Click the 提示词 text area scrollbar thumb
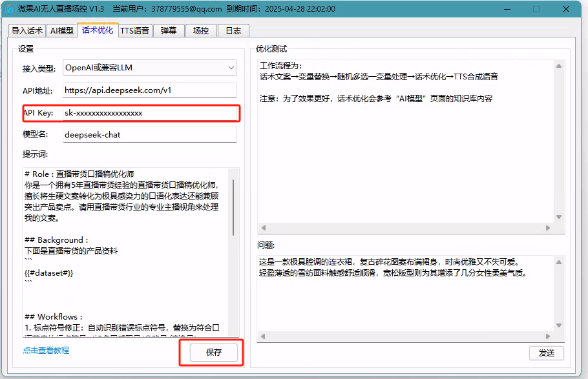Image resolution: width=588 pixels, height=379 pixels. point(233,207)
